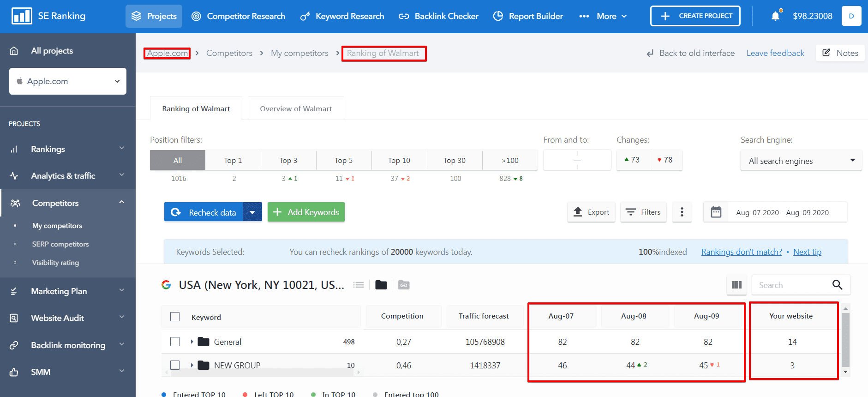Select the Top 10 position filter
The image size is (868, 397).
tap(399, 160)
